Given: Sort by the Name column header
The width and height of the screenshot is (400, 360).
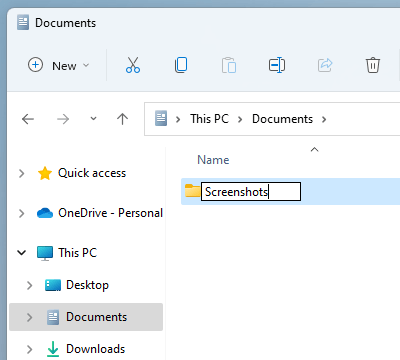Looking at the screenshot, I should click(x=213, y=160).
